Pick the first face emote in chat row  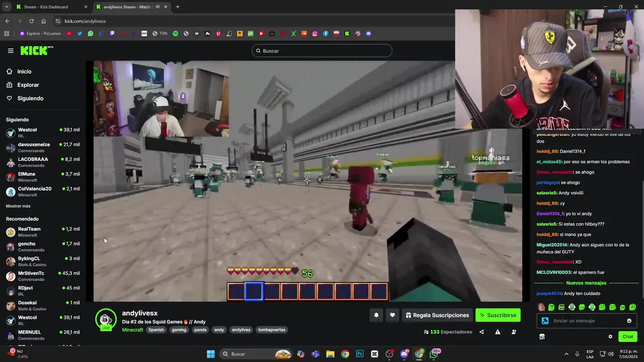coord(541,307)
